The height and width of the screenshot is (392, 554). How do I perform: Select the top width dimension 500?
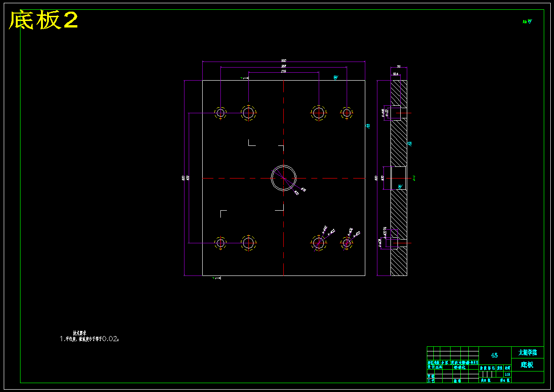pos(283,61)
